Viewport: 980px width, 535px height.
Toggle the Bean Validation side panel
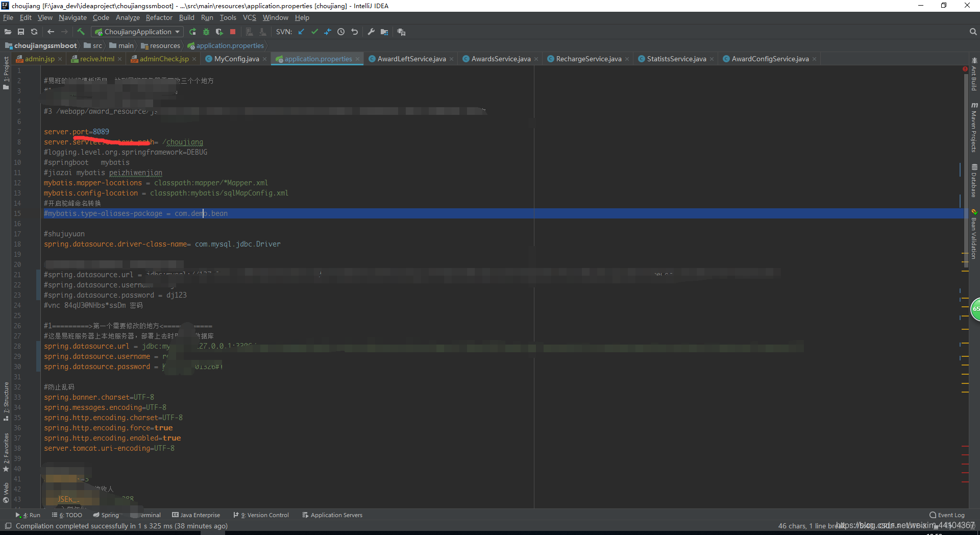point(974,234)
